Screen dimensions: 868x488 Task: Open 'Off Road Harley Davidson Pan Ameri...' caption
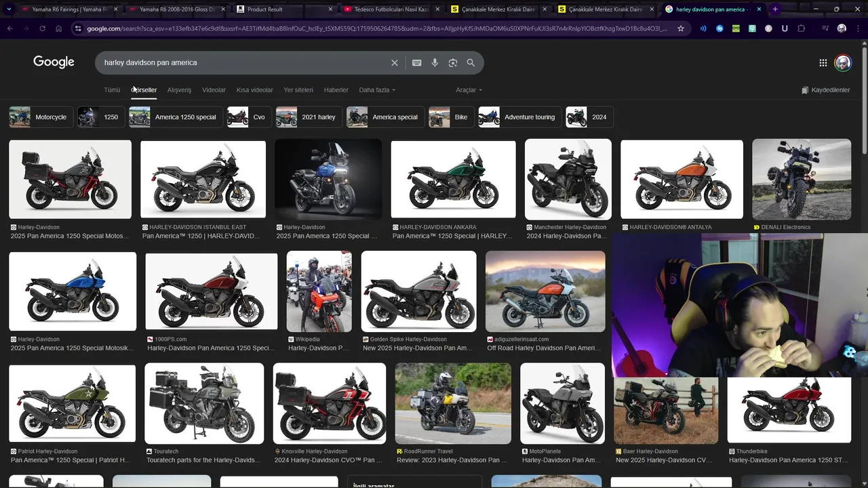[x=544, y=348]
